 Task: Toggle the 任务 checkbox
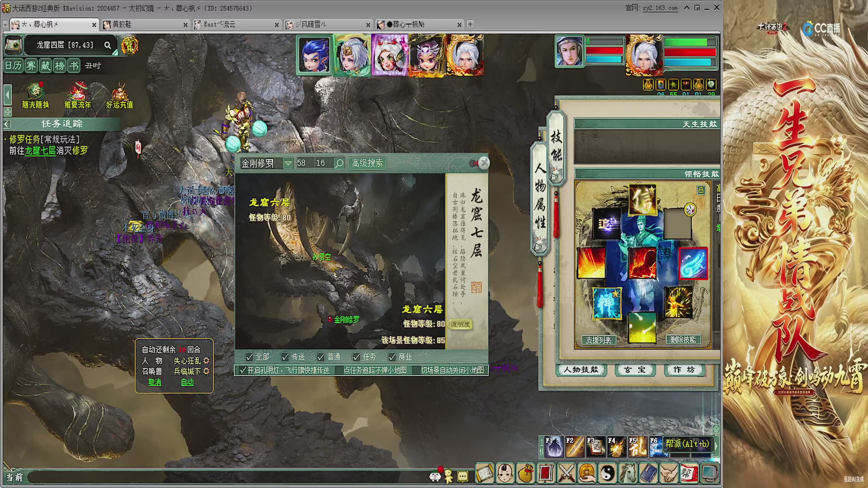coord(356,357)
